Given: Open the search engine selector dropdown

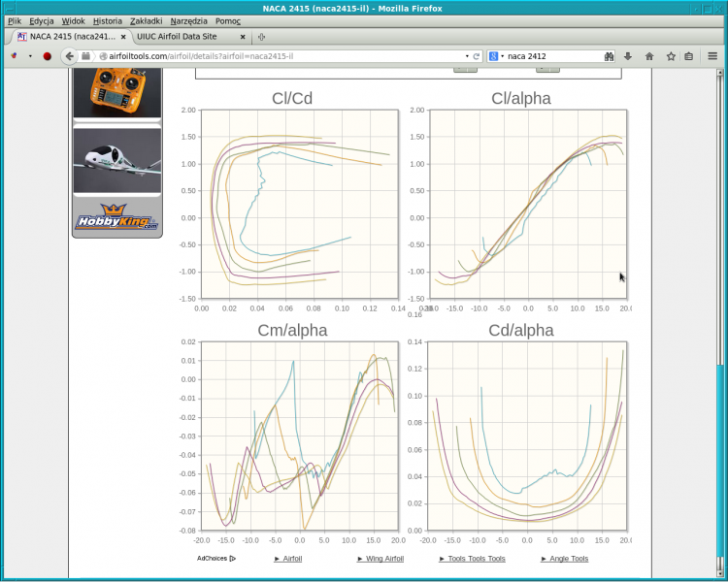Looking at the screenshot, I should pos(496,56).
